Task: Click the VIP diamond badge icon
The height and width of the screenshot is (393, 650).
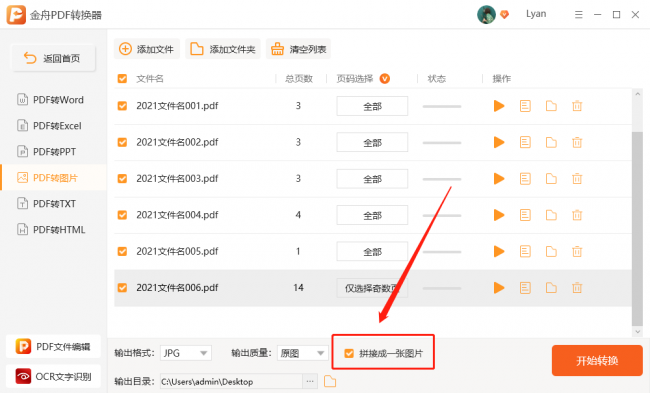Action: click(504, 15)
